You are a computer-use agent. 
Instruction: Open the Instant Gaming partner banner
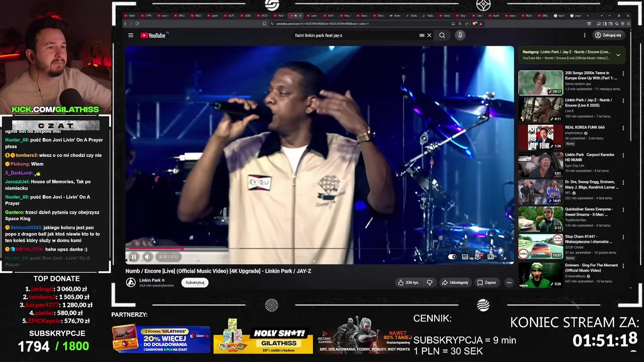pyautogui.click(x=364, y=335)
